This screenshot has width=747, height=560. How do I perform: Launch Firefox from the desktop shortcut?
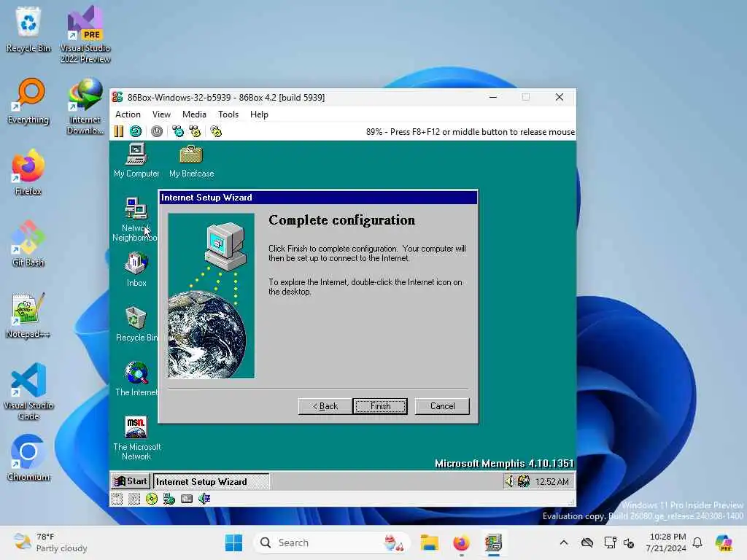28,172
